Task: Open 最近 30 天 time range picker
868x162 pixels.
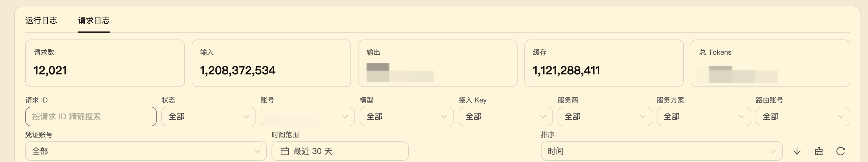Action: tap(340, 151)
